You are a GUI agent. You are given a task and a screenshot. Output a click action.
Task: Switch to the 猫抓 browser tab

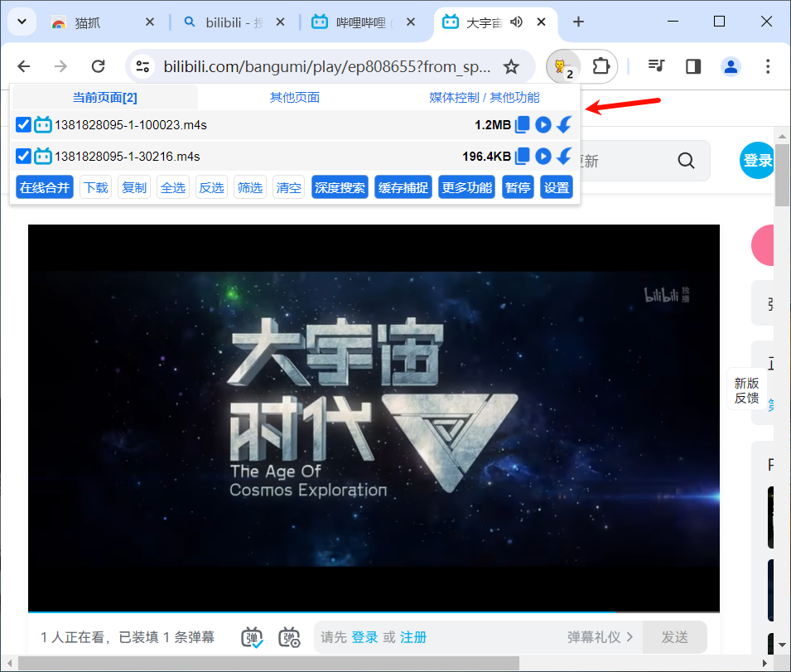pos(96,22)
